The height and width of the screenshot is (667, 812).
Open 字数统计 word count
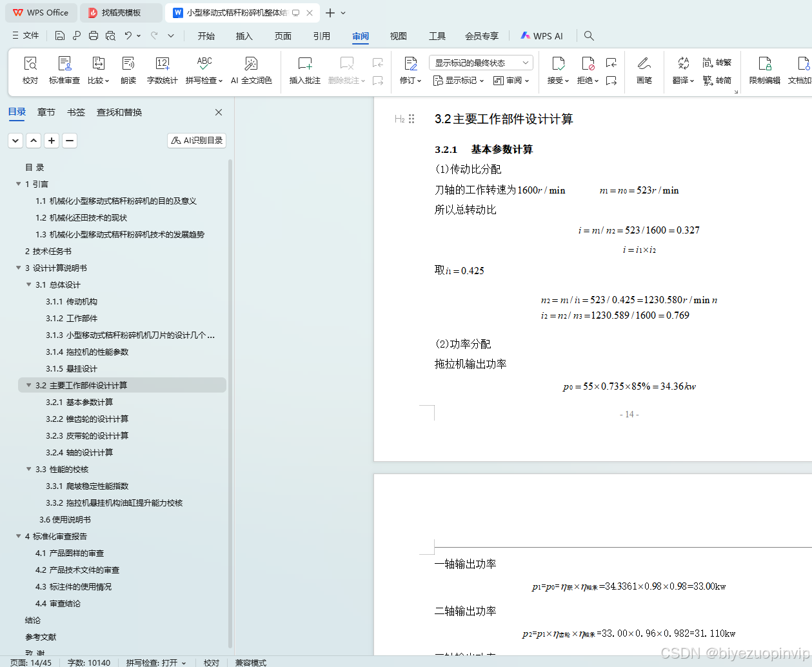[x=162, y=70]
